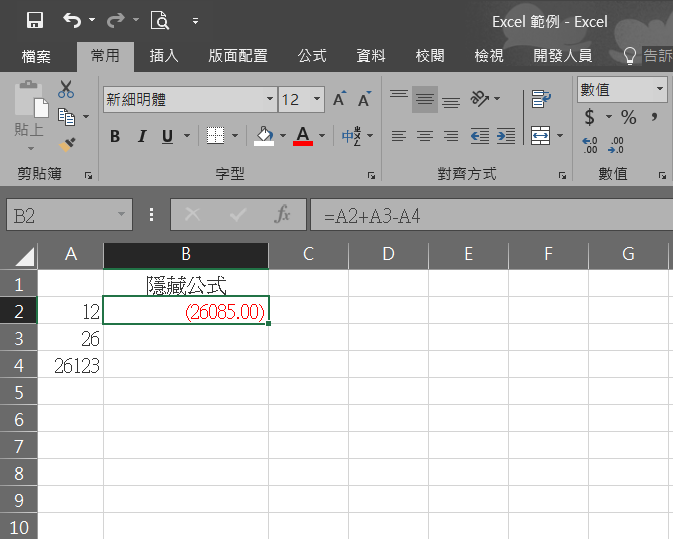Decrease decimal places
The height and width of the screenshot is (539, 673).
[616, 145]
